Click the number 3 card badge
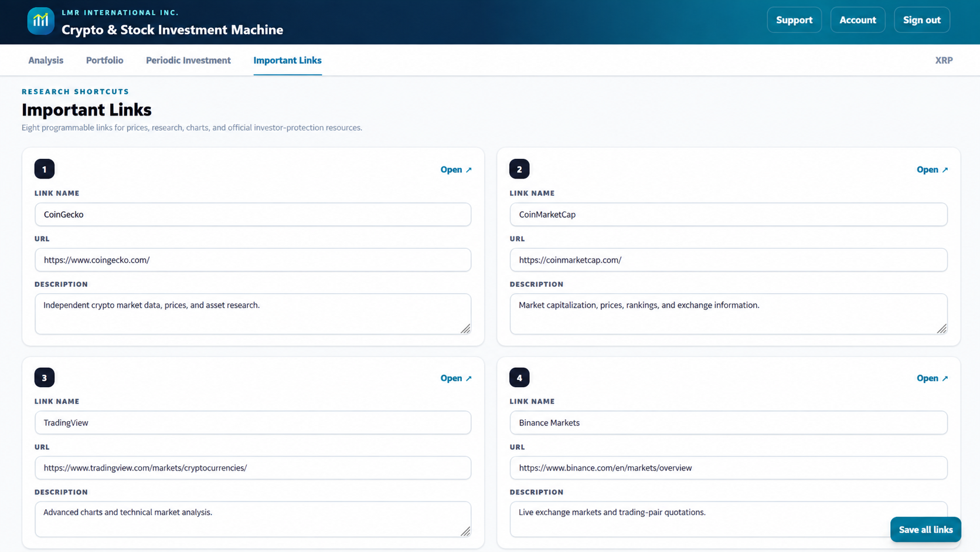980x552 pixels. coord(45,378)
